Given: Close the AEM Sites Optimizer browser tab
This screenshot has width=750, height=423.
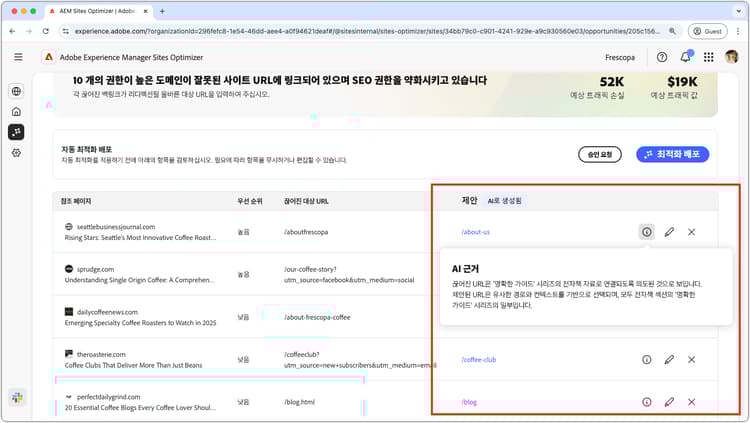Looking at the screenshot, I should (x=145, y=11).
